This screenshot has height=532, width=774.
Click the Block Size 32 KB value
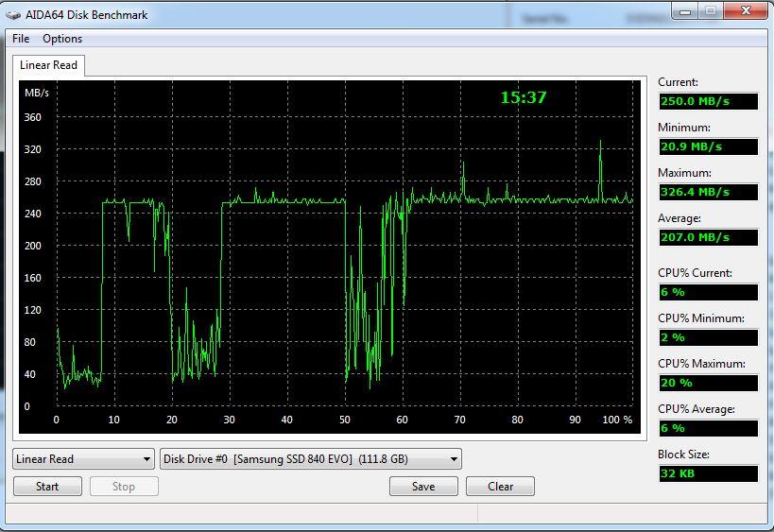709,473
